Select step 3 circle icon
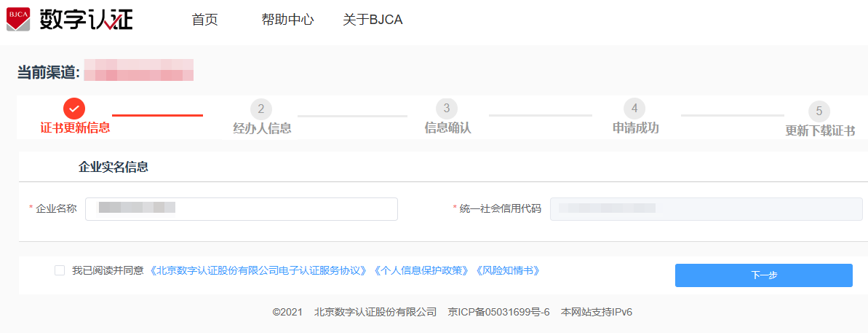The image size is (868, 333). pos(447,108)
